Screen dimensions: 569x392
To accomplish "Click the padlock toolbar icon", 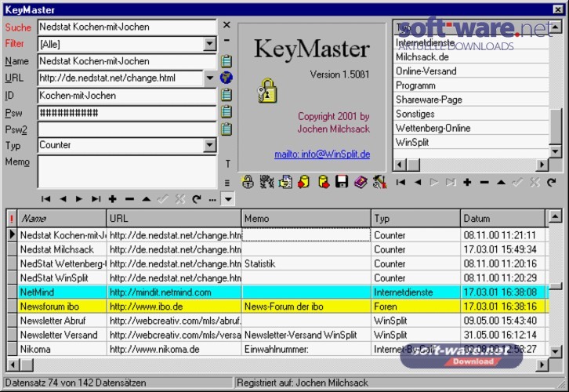I will (248, 182).
